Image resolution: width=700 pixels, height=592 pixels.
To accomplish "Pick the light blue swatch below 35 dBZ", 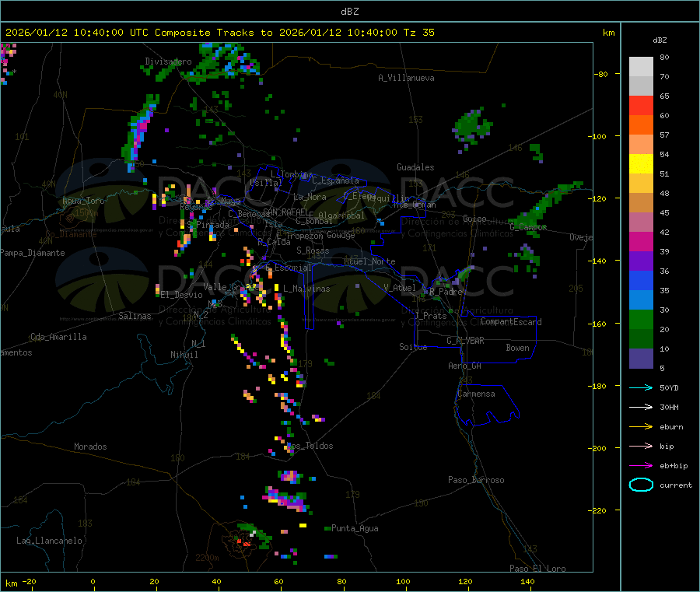I will 641,300.
